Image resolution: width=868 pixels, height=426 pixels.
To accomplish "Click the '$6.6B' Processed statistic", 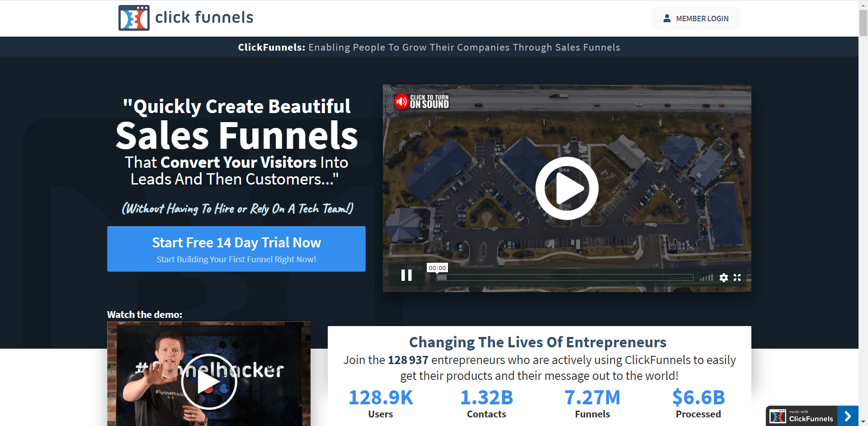I will click(x=698, y=398).
